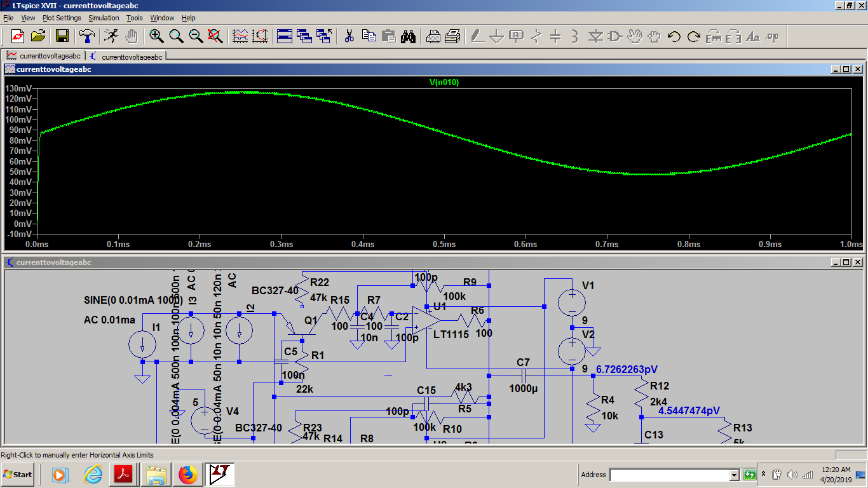Click the Windows Start button
This screenshot has width=868, height=488.
(x=18, y=474)
